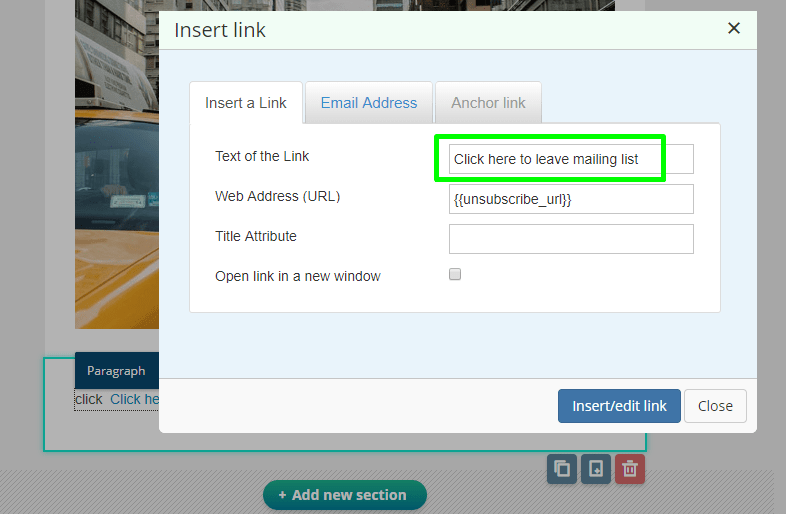Open the Anchor link tab
The width and height of the screenshot is (786, 514).
click(488, 103)
